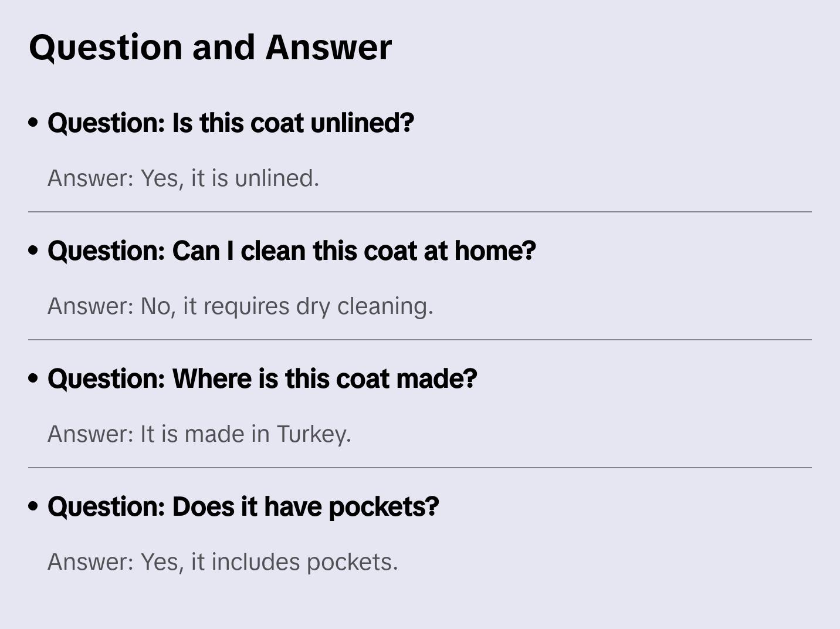Viewport: 840px width, 629px height.
Task: Click the word "Turkey" in the third answer
Action: (312, 434)
